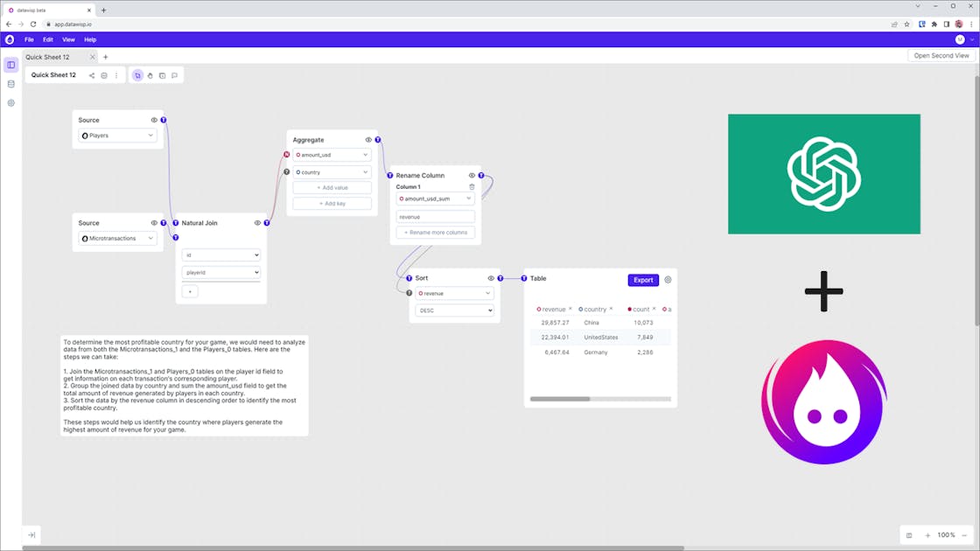
Task: Open the comment tool in the top toolbar
Action: point(174,75)
